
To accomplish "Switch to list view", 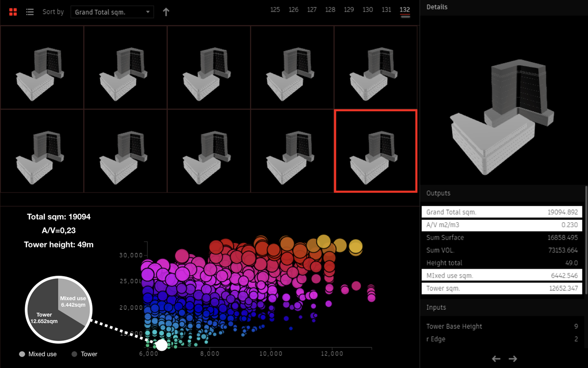I will coord(30,12).
